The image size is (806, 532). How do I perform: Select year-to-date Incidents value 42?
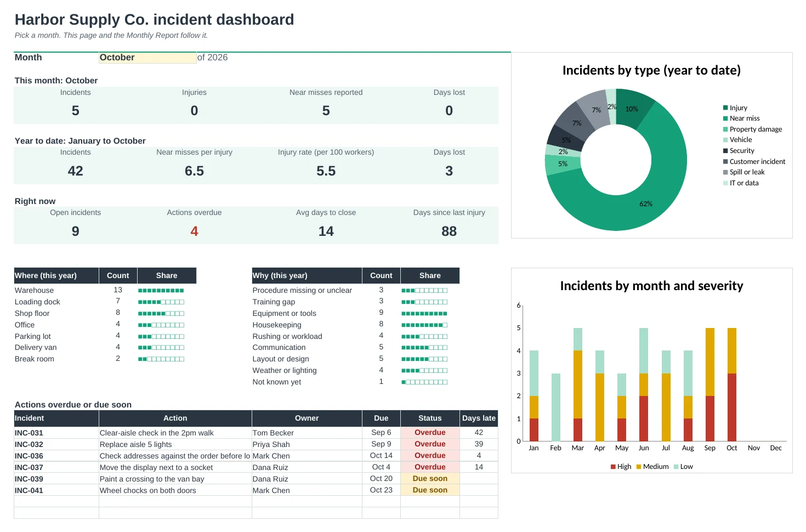click(76, 171)
